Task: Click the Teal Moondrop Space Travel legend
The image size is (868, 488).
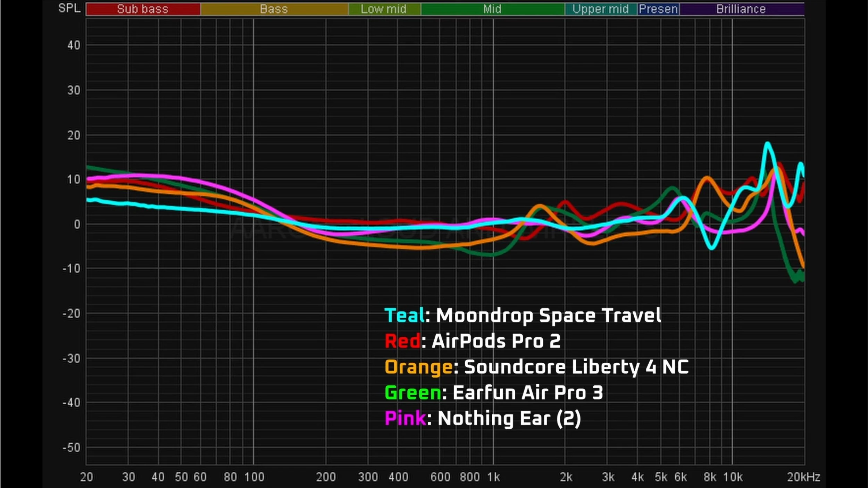Action: (x=523, y=315)
